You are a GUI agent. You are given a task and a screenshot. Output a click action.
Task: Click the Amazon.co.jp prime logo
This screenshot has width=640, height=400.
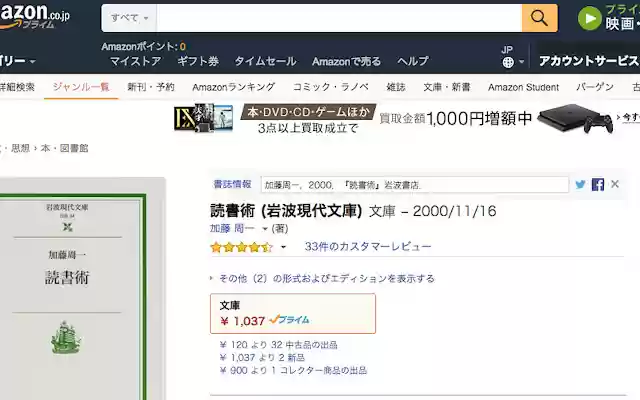(x=35, y=17)
